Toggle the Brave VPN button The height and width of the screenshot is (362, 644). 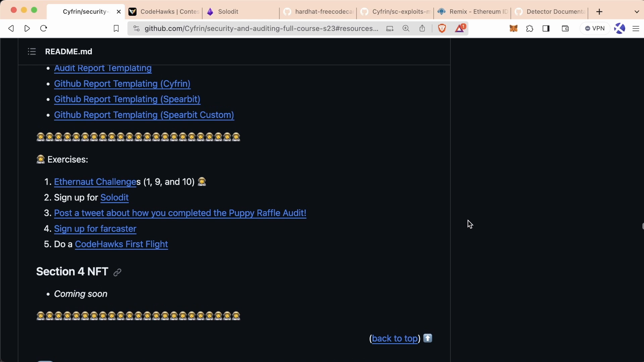click(595, 28)
